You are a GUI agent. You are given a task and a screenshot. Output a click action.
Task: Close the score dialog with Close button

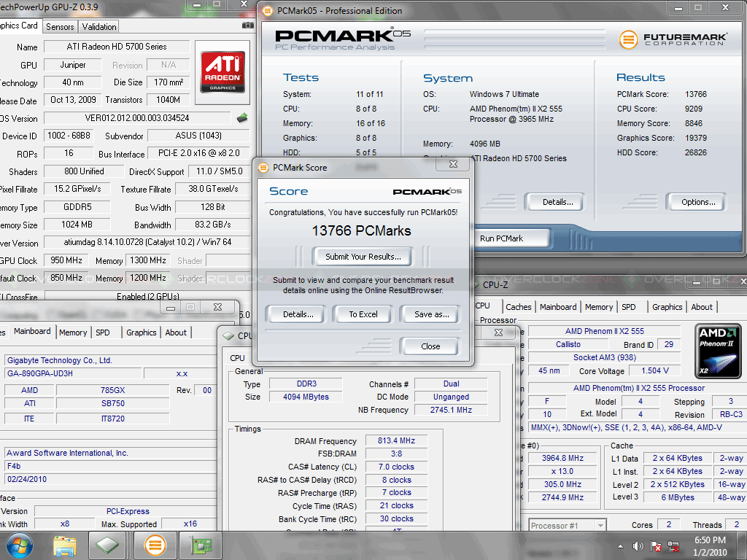430,346
